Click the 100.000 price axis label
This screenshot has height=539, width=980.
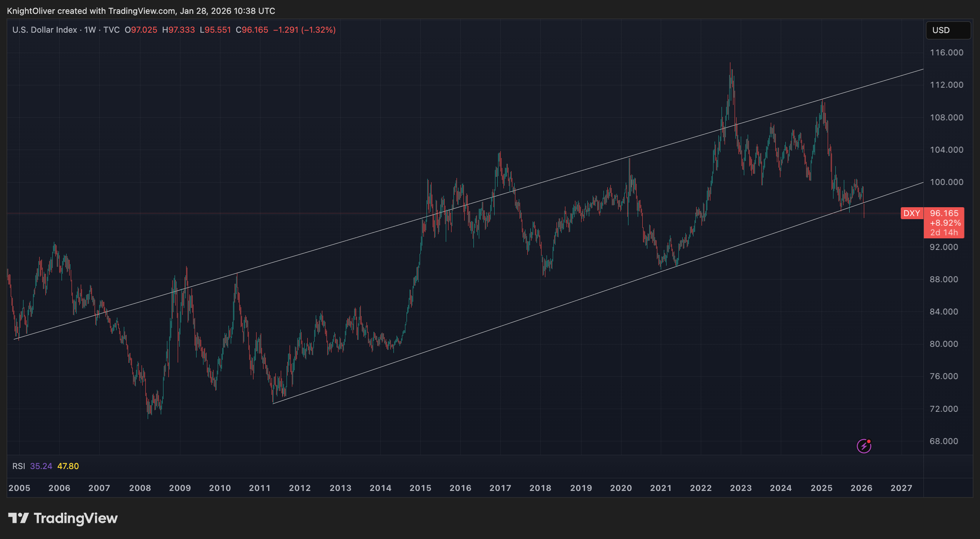[x=946, y=182]
